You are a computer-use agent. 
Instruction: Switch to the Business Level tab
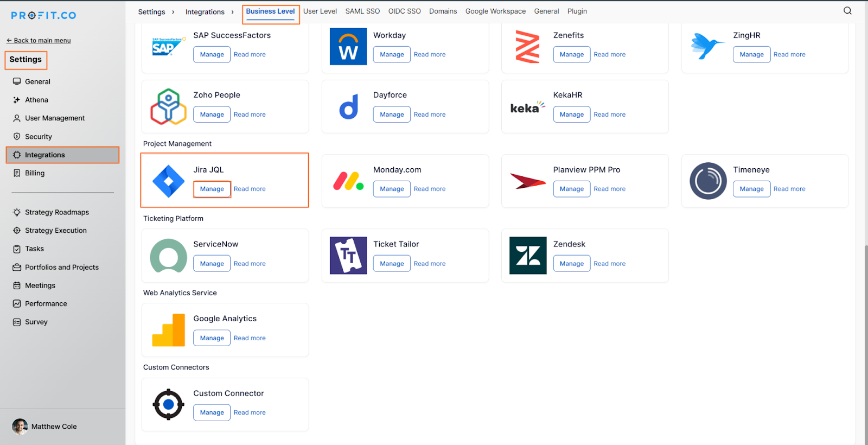270,11
